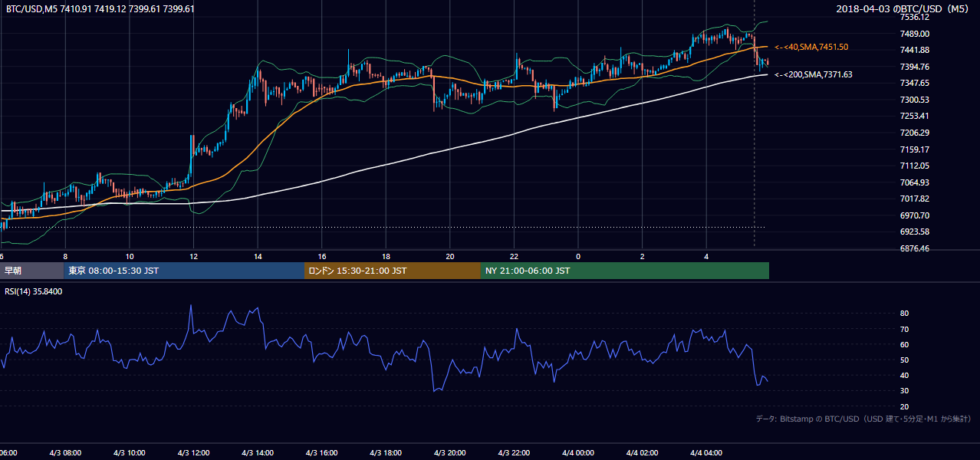The width and height of the screenshot is (980, 460).
Task: Click price axis value 7017.82
Action: pos(915,199)
